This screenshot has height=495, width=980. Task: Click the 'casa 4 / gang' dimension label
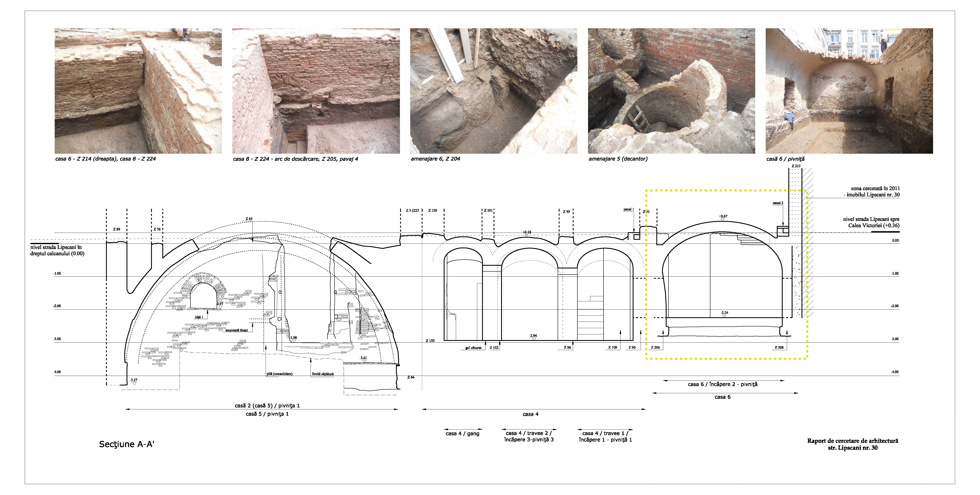(462, 433)
